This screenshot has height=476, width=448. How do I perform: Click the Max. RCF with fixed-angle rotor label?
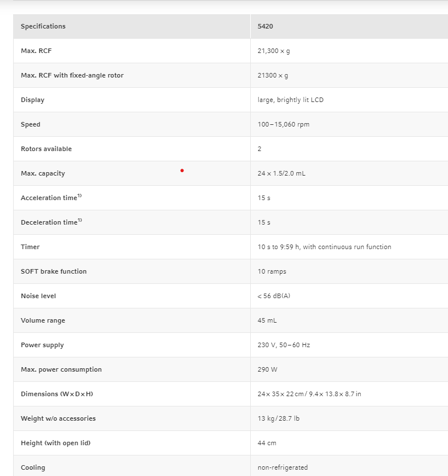72,75
